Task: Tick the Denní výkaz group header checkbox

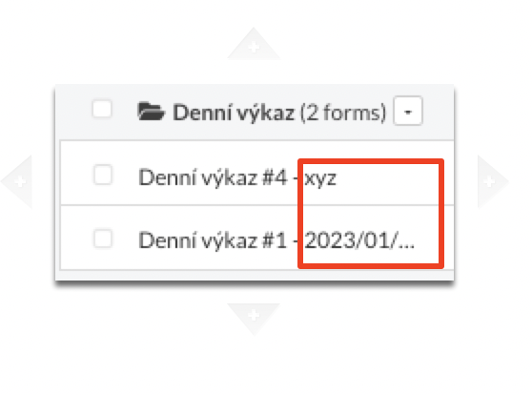Action: coord(102,109)
